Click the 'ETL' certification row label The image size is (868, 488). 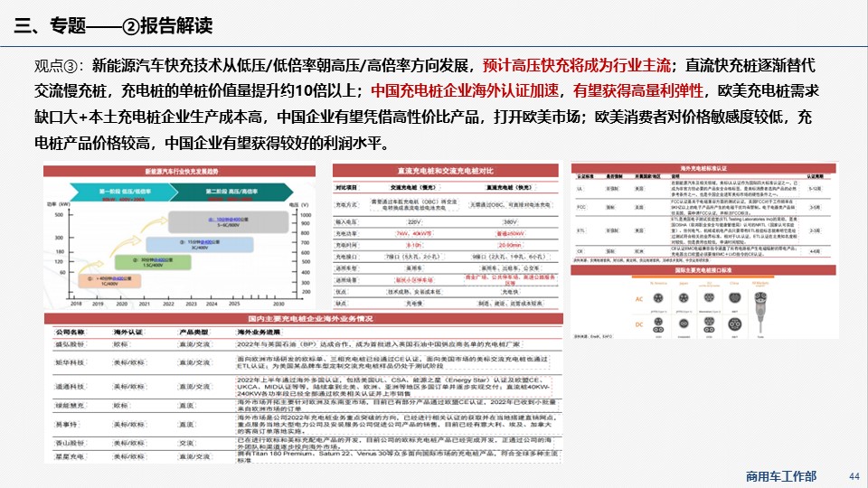[x=580, y=230]
